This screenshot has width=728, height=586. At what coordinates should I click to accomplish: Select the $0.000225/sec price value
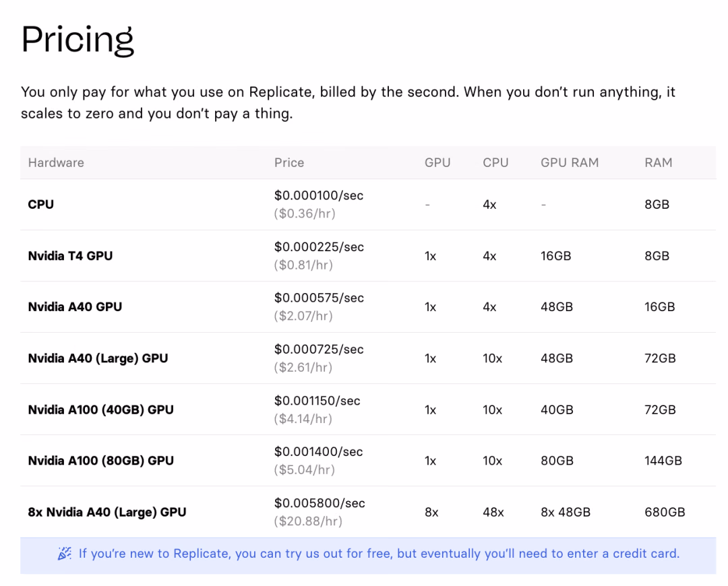pos(319,247)
